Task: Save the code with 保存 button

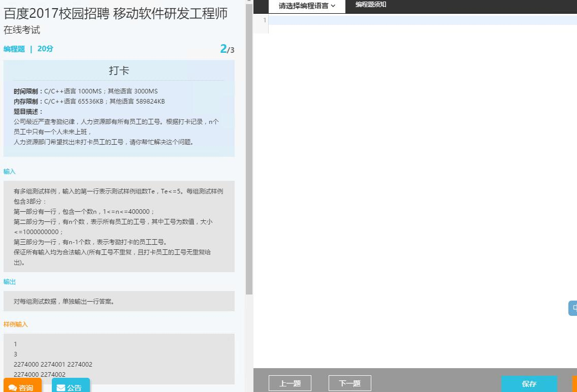Action: [529, 383]
